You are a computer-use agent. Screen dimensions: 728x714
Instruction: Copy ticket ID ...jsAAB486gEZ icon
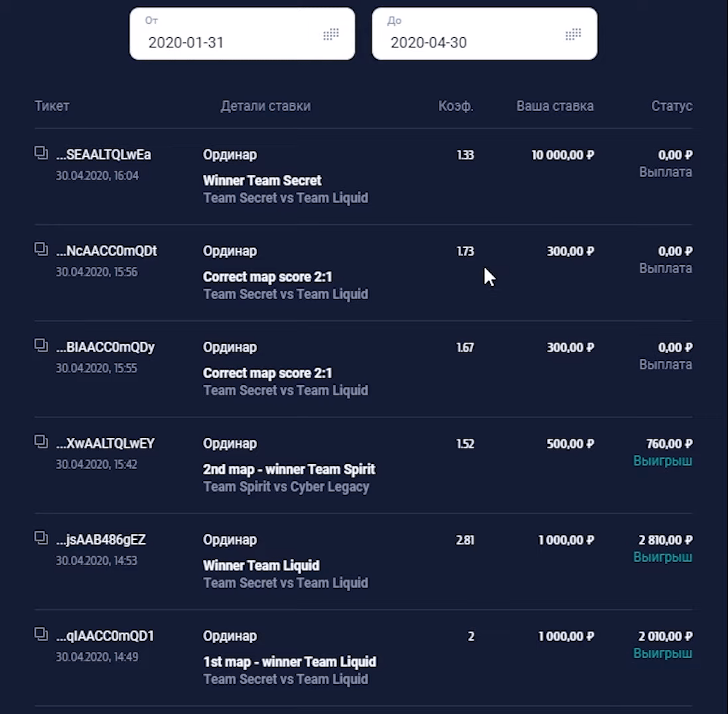pyautogui.click(x=41, y=537)
